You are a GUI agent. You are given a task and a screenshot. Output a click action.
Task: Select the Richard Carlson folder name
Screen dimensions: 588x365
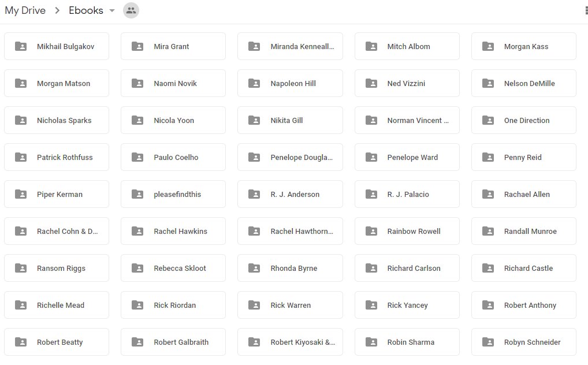point(414,268)
